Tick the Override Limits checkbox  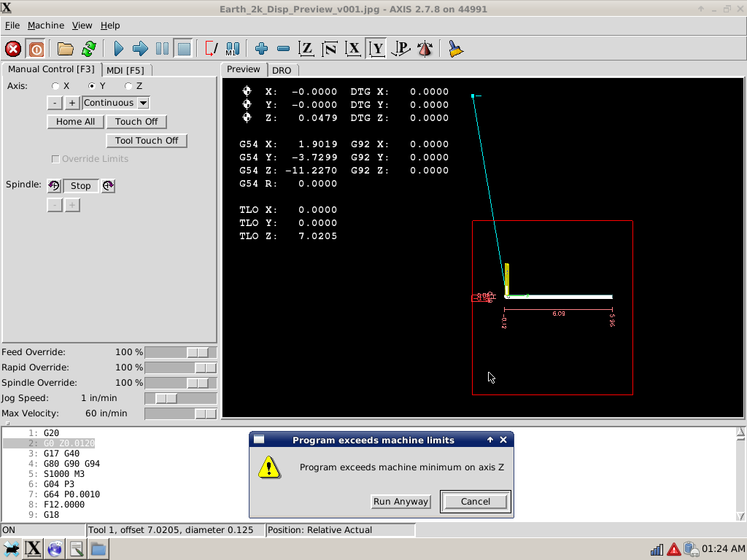tap(55, 159)
